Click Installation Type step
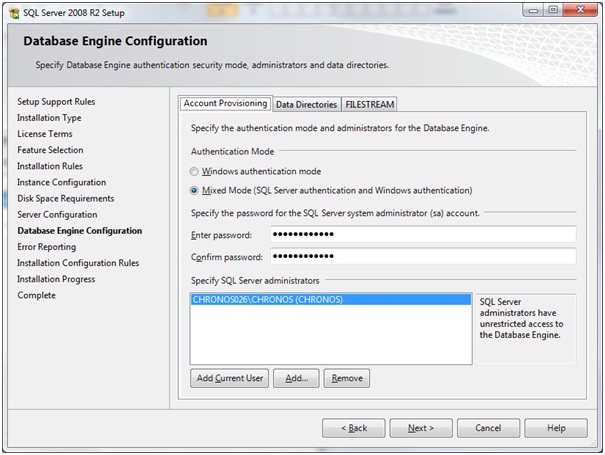This screenshot has width=605, height=455. (x=49, y=118)
